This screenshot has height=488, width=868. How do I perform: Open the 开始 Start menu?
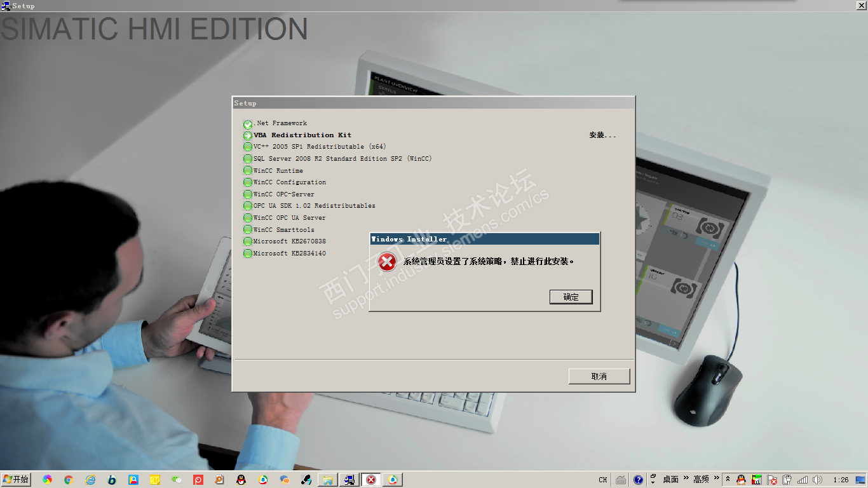(x=16, y=480)
